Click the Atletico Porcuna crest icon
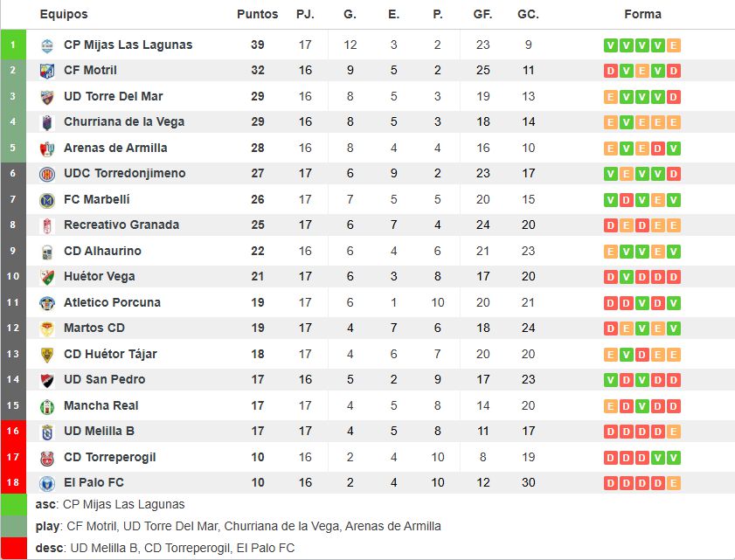 [x=47, y=303]
